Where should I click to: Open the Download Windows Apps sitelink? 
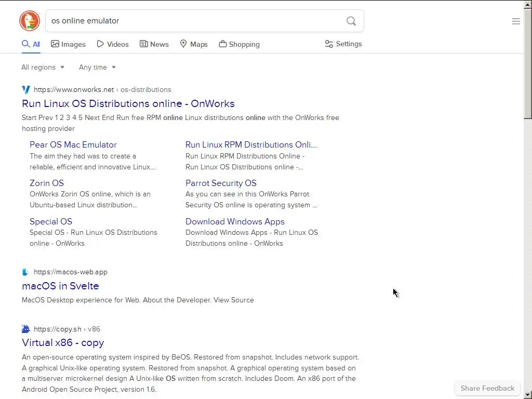pos(235,221)
